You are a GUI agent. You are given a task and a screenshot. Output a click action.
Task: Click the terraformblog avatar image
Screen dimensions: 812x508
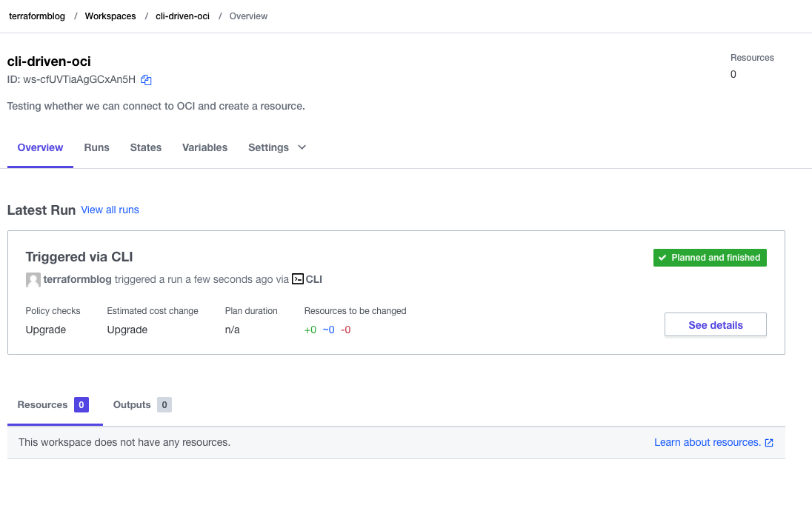(33, 279)
